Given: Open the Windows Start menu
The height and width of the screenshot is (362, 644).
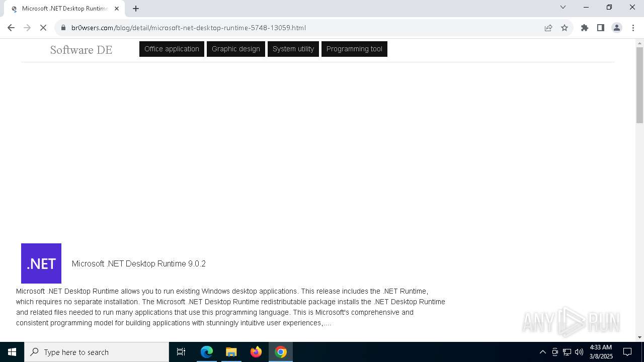Looking at the screenshot, I should pyautogui.click(x=12, y=352).
